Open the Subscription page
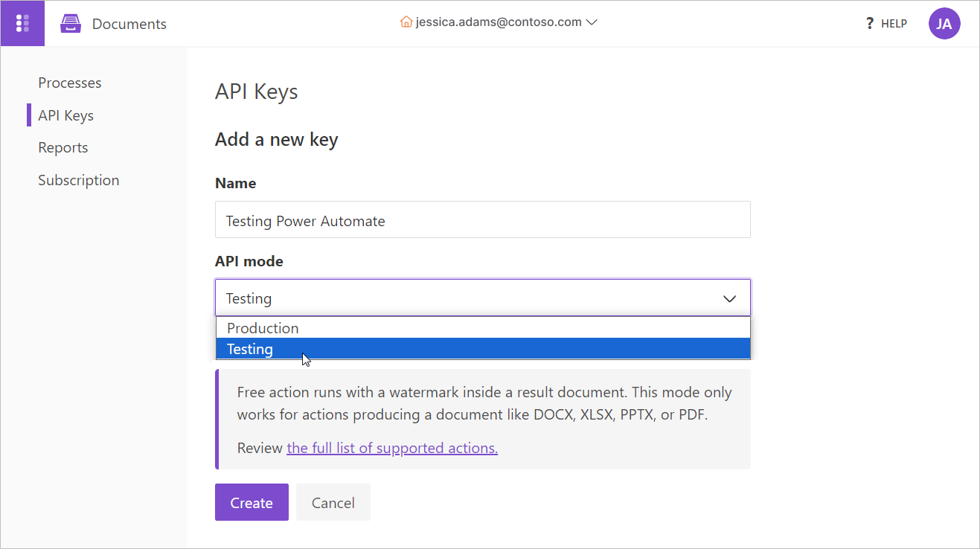The image size is (980, 549). coord(79,180)
